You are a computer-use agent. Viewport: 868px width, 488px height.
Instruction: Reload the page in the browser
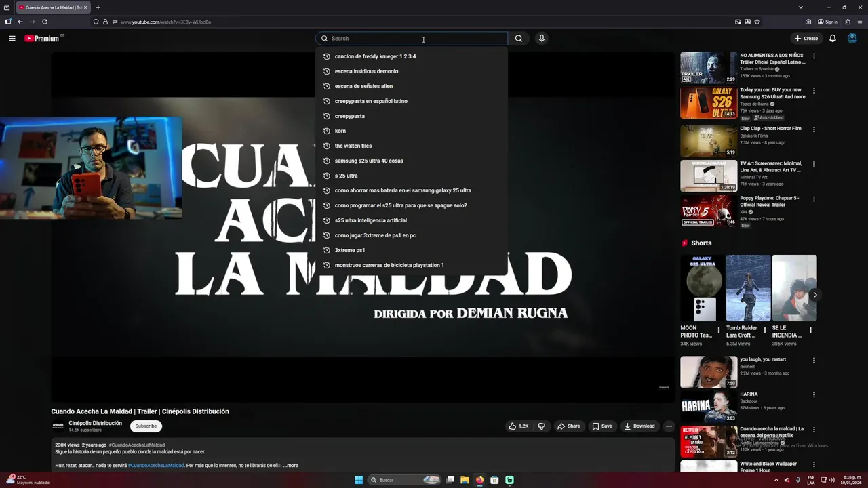coord(45,22)
